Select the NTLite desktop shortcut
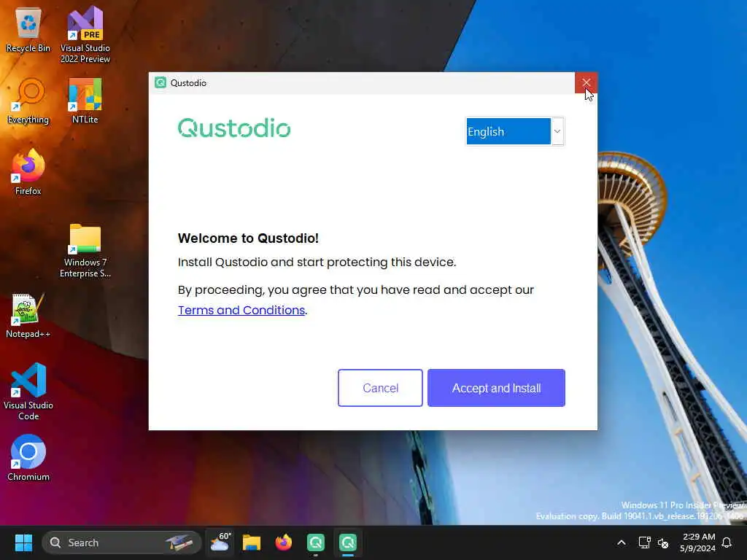The width and height of the screenshot is (747, 560). coord(85,101)
